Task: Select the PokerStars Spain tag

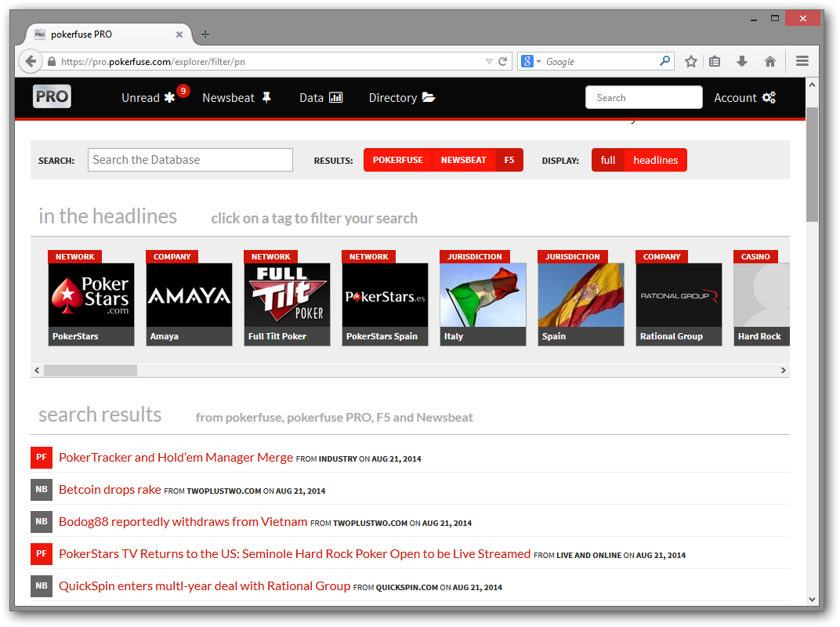Action: tap(386, 299)
